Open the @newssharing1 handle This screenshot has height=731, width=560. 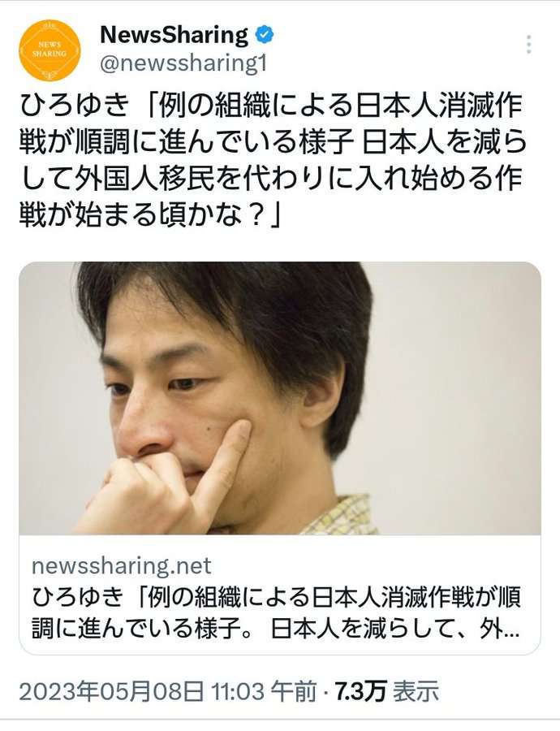183,63
